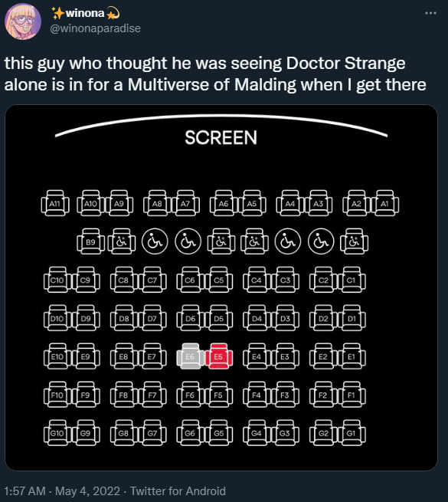
Task: Open the winona display name
Action: [86, 13]
